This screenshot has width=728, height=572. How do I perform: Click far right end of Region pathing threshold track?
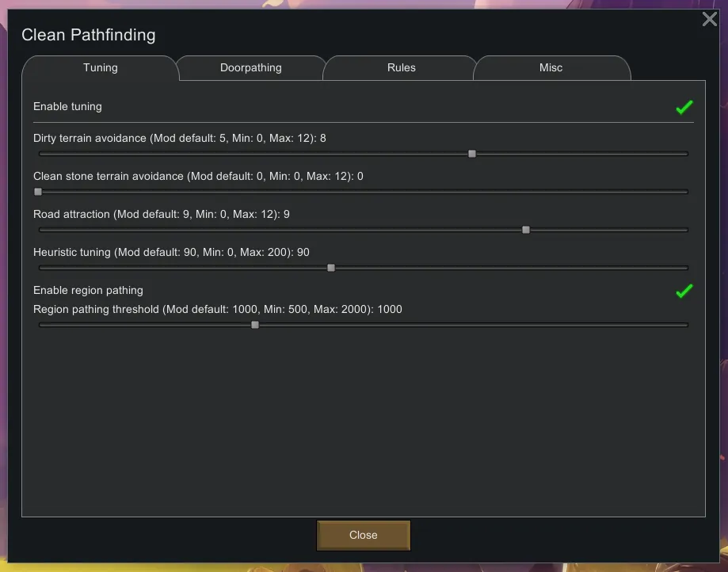(686, 325)
